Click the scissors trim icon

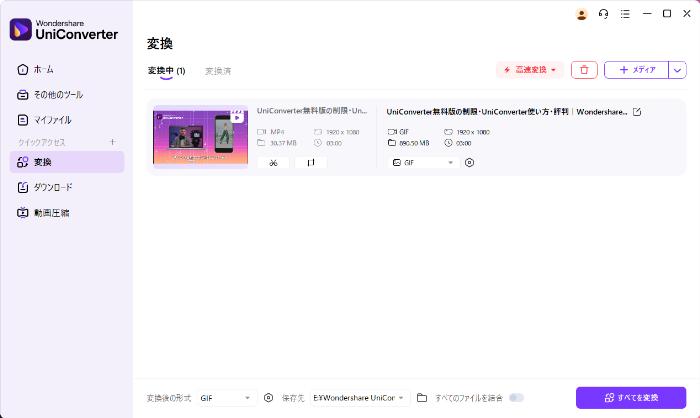[x=273, y=163]
